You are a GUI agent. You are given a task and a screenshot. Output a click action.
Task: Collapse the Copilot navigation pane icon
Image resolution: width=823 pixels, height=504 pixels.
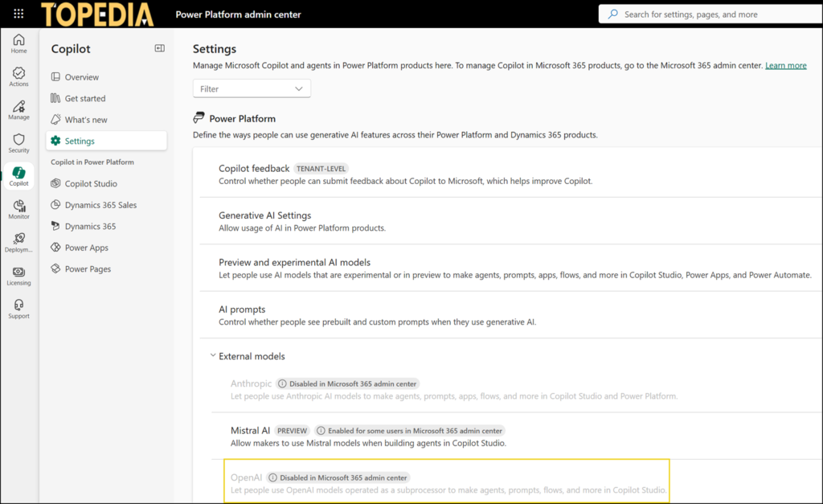160,48
